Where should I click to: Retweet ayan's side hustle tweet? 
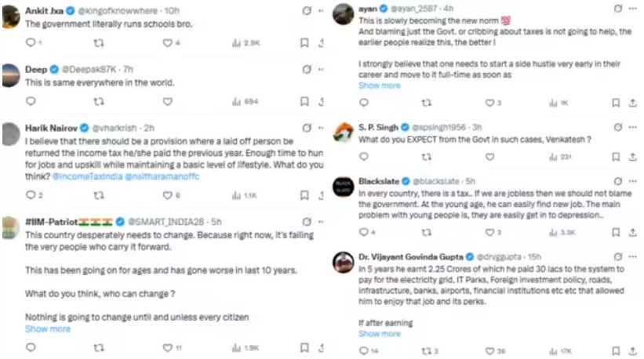426,103
